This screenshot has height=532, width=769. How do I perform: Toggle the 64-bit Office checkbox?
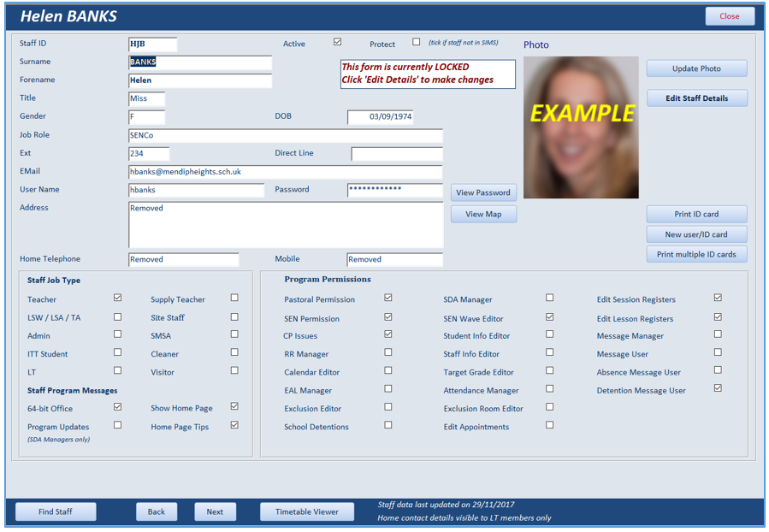coord(118,407)
